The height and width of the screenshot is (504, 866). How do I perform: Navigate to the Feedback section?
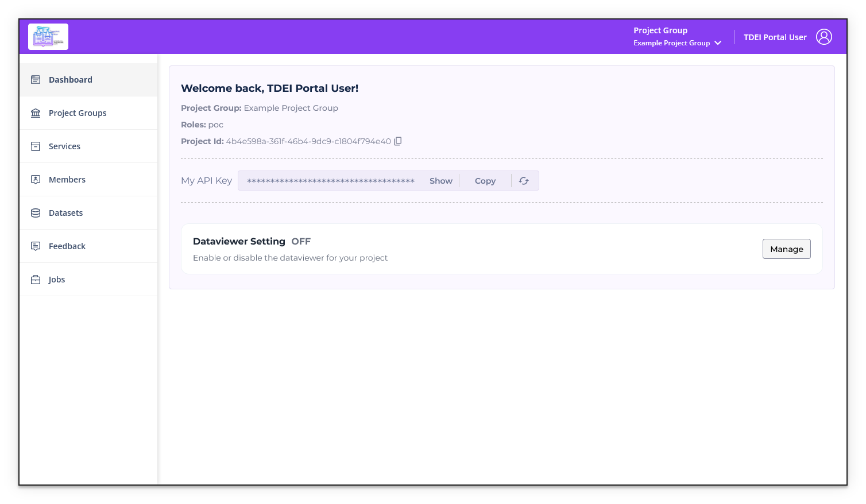67,246
